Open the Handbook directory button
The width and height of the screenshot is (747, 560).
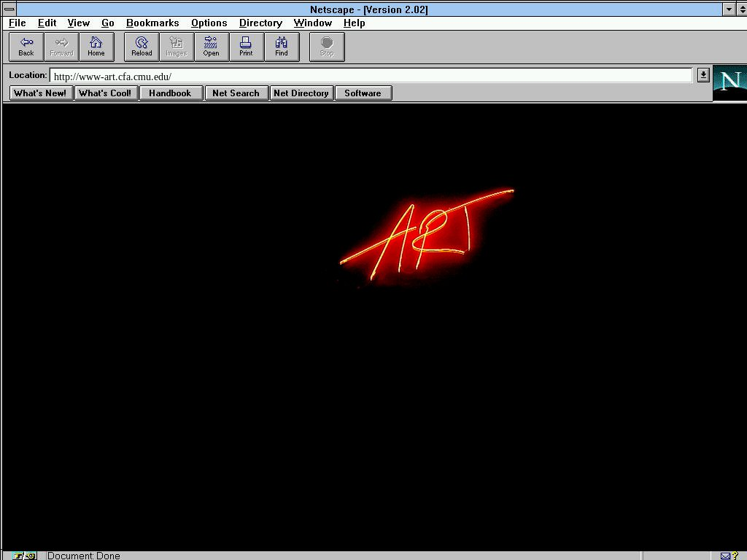click(x=170, y=93)
